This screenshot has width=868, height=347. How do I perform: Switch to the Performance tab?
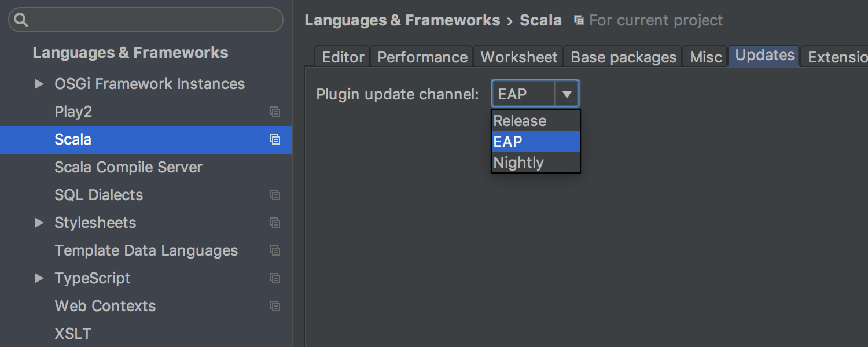point(422,57)
